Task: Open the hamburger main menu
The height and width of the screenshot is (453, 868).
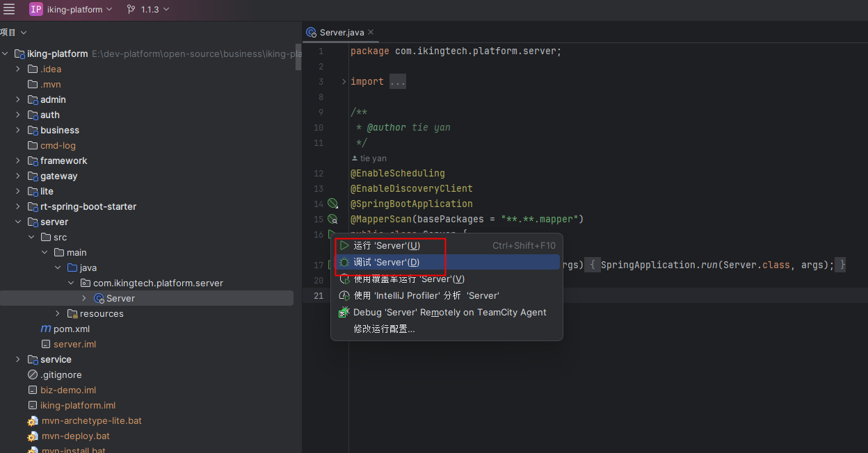Action: [9, 9]
